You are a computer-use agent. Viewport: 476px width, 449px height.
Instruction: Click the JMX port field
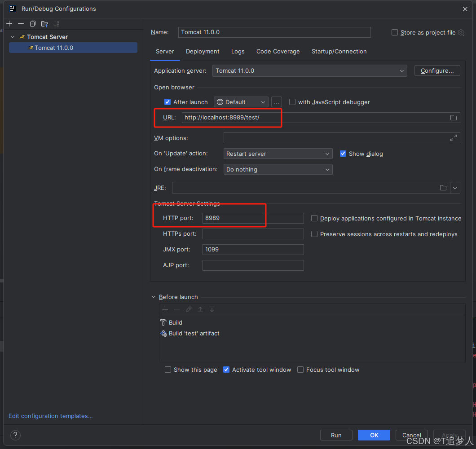253,249
